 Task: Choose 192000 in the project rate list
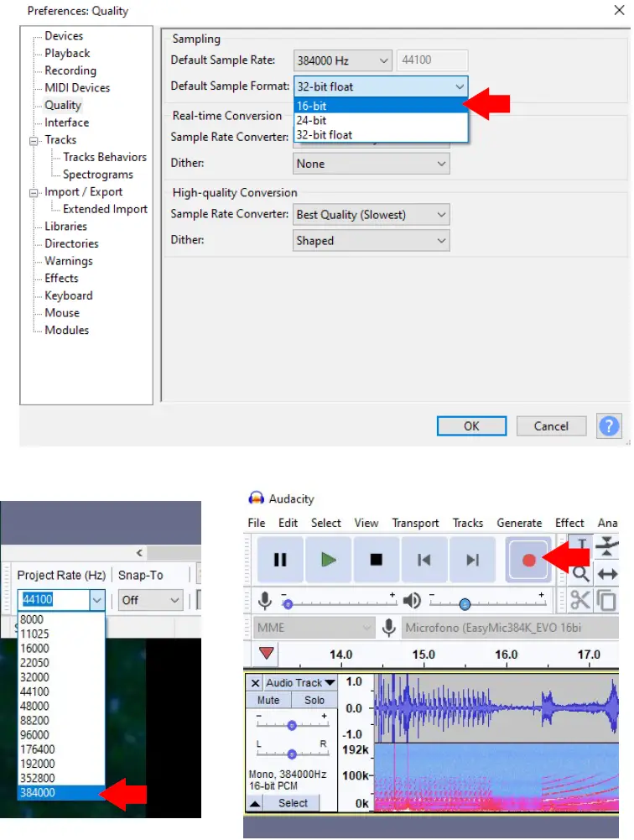(61, 764)
